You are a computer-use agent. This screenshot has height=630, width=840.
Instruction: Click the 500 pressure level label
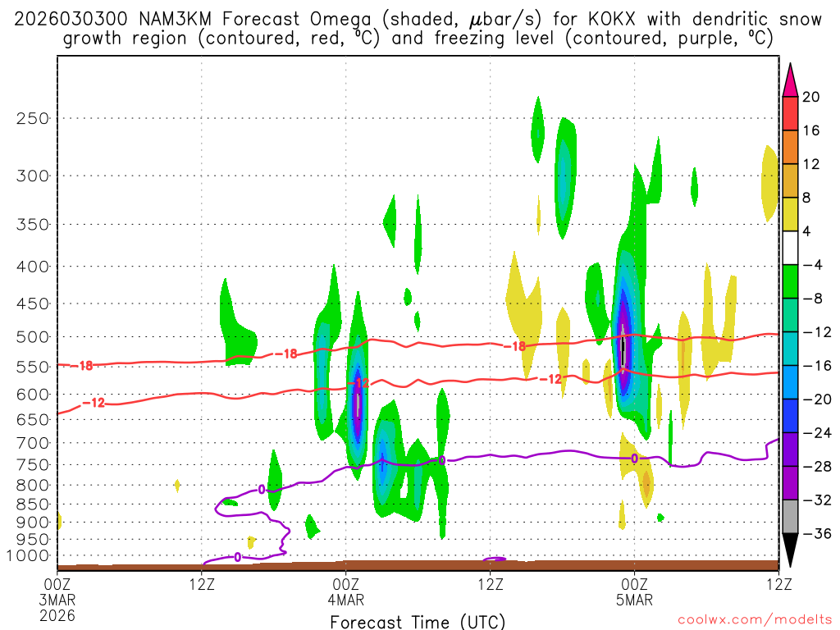33,337
